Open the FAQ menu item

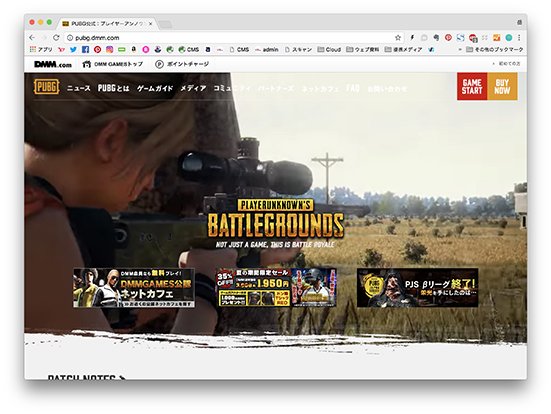[x=353, y=88]
